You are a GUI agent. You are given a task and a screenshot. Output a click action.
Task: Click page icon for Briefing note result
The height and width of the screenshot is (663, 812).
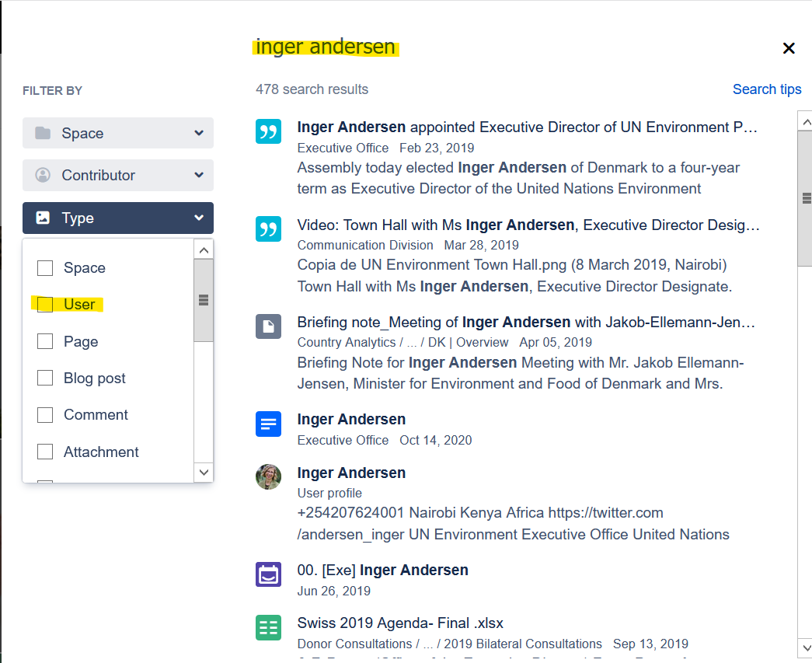[268, 326]
